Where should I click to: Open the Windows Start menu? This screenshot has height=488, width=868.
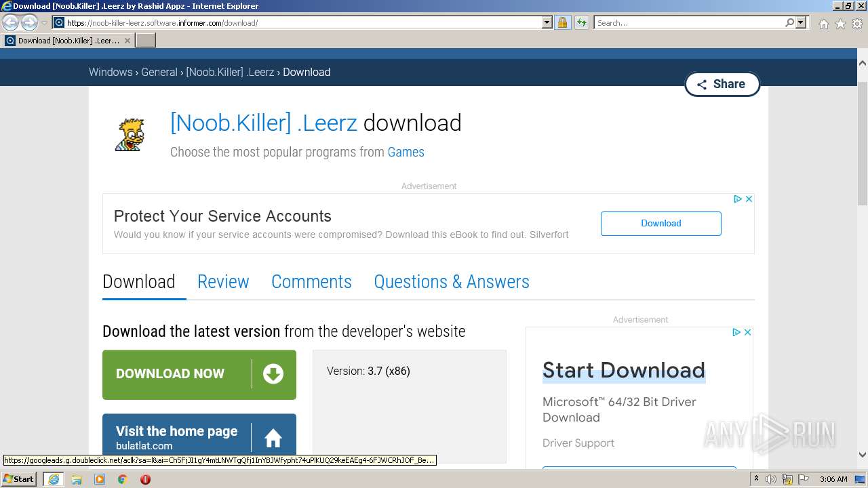tap(18, 479)
